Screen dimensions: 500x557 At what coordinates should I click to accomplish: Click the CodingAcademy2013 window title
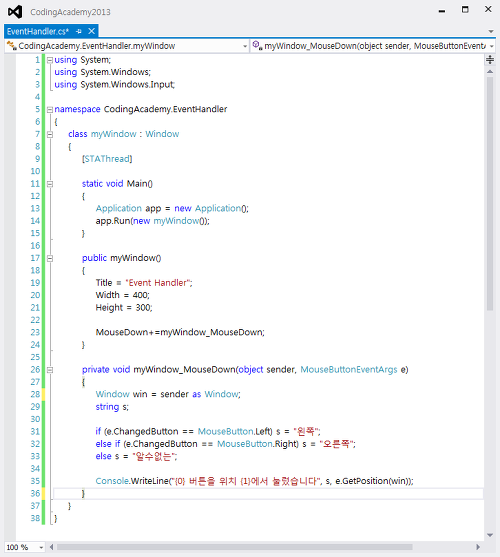coord(70,12)
